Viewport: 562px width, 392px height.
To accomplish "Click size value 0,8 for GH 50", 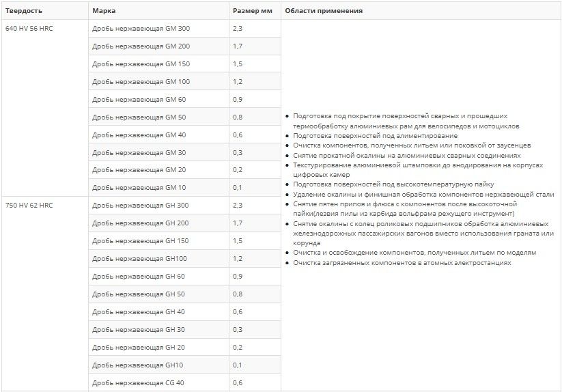I will coord(238,294).
